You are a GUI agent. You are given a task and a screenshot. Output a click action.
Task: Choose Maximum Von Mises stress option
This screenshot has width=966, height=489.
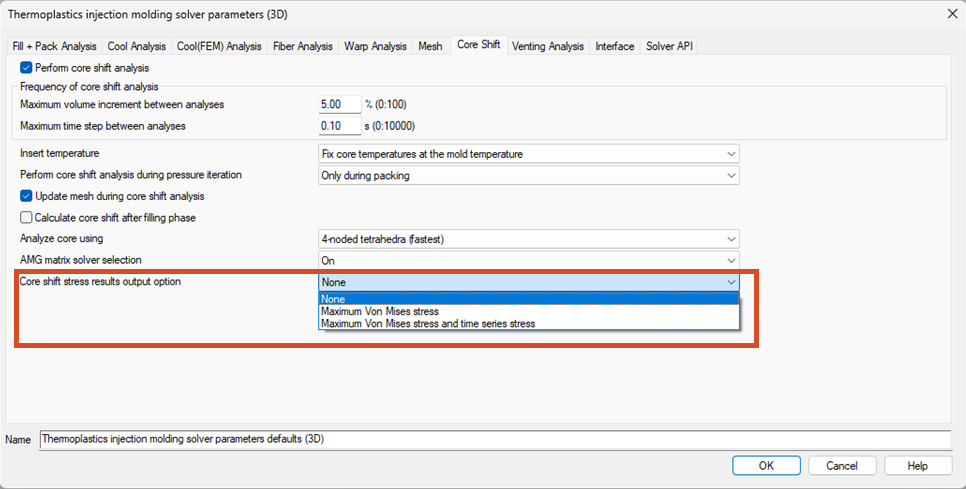tap(529, 311)
